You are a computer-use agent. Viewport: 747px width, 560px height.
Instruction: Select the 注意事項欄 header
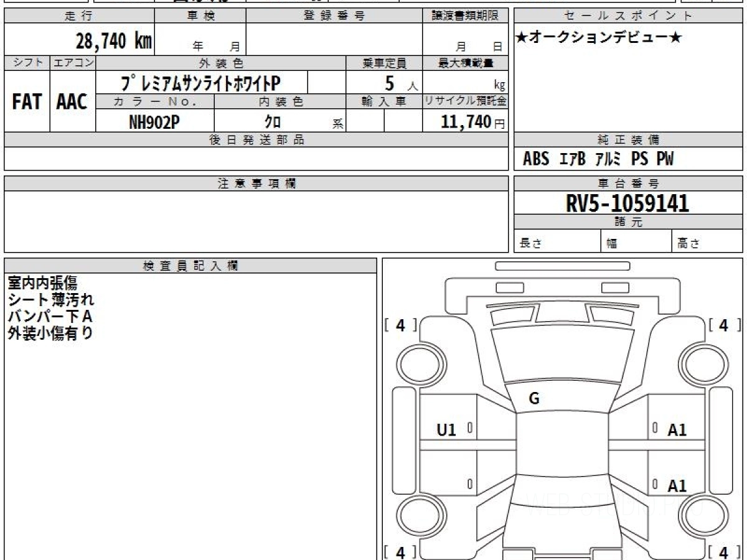[x=256, y=184]
